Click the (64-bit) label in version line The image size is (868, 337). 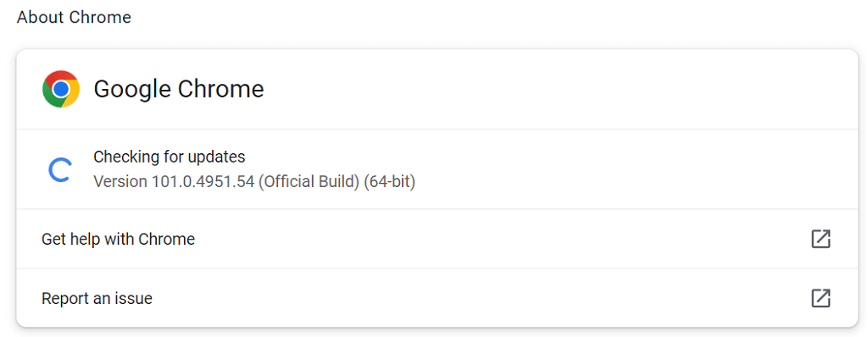click(390, 181)
